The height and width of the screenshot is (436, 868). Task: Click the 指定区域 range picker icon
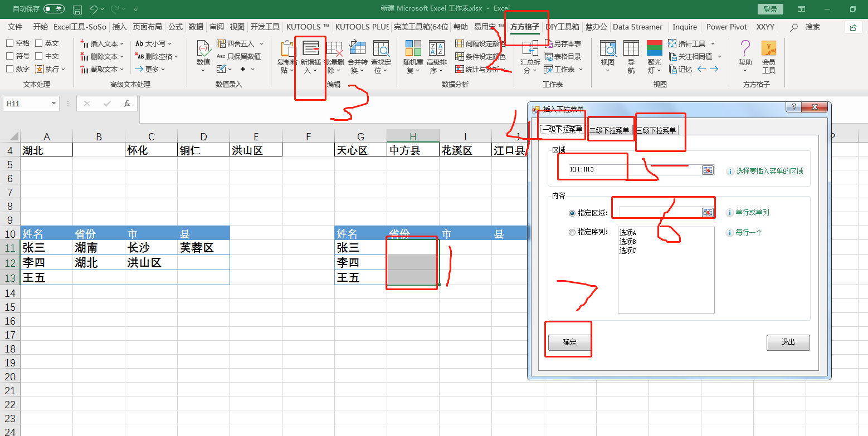pyautogui.click(x=708, y=212)
